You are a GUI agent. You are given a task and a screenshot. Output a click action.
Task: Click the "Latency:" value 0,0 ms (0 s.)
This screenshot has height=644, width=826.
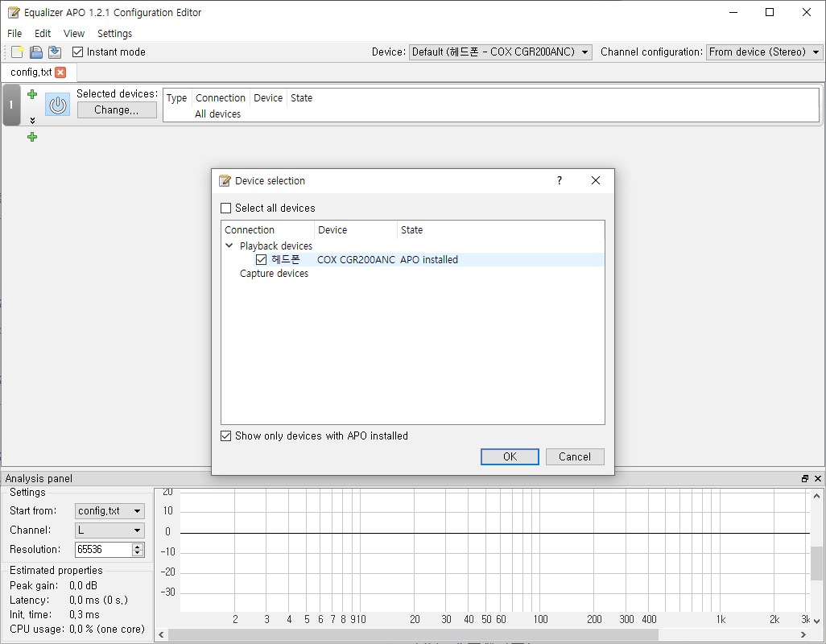tap(98, 601)
